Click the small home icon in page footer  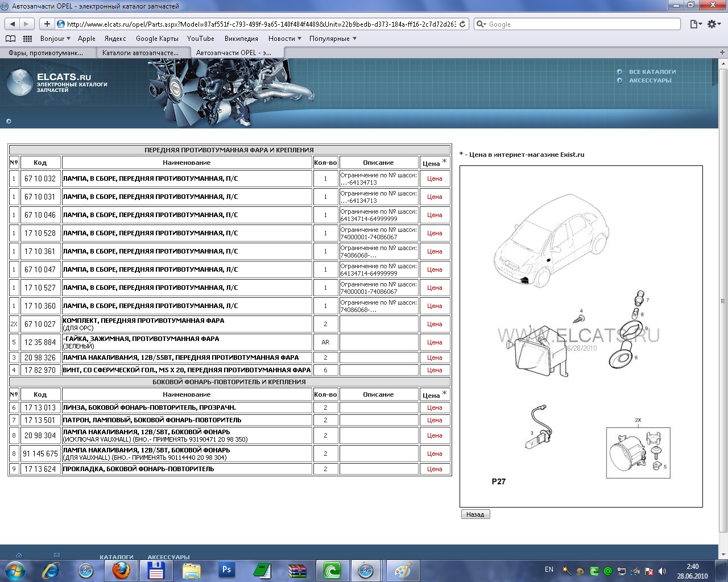(x=19, y=555)
